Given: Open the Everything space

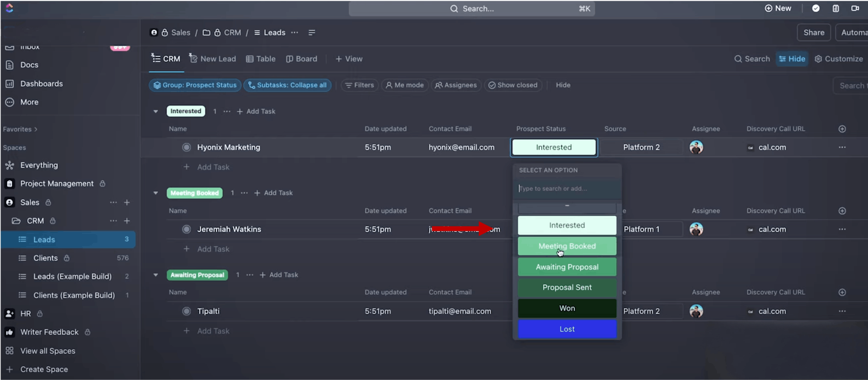Looking at the screenshot, I should pyautogui.click(x=39, y=165).
